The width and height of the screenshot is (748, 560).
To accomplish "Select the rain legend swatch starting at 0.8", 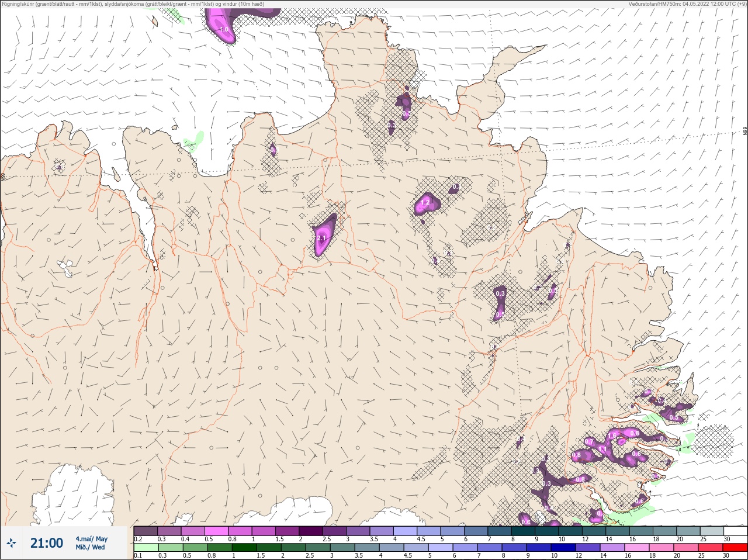I will click(219, 548).
